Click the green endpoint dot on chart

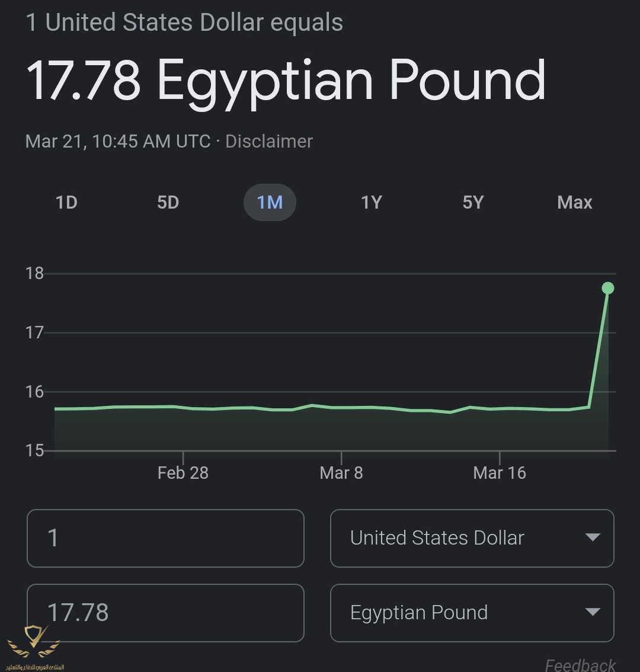pyautogui.click(x=608, y=288)
